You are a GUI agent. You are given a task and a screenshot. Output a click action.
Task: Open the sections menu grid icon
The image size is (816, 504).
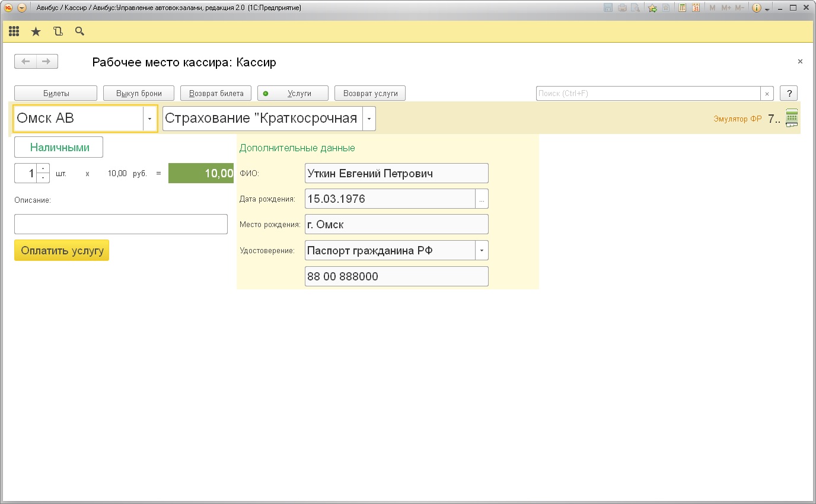pyautogui.click(x=14, y=31)
